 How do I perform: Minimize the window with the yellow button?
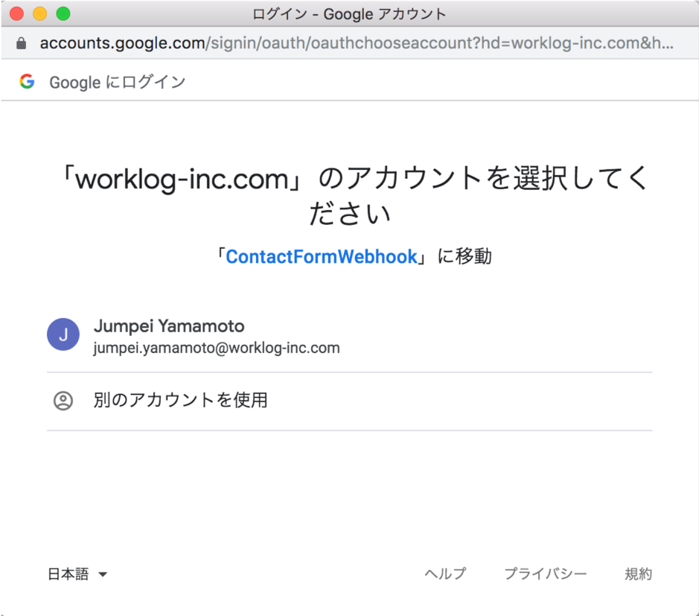tap(39, 13)
